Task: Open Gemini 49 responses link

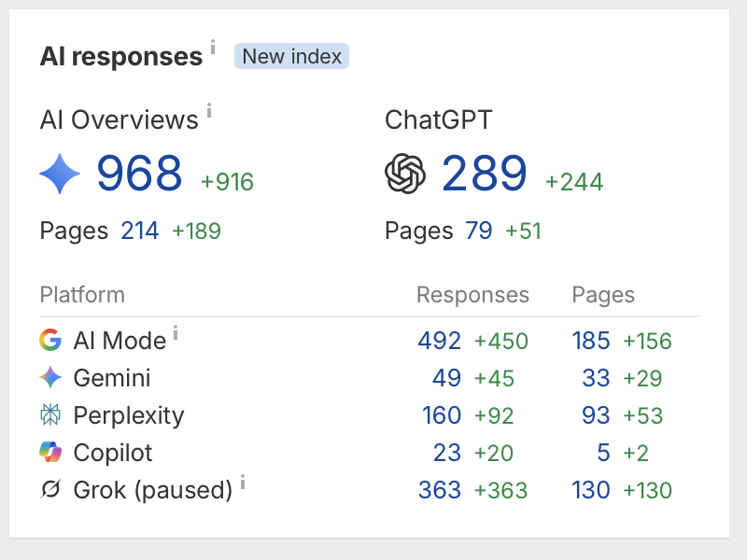Action: coord(446,378)
